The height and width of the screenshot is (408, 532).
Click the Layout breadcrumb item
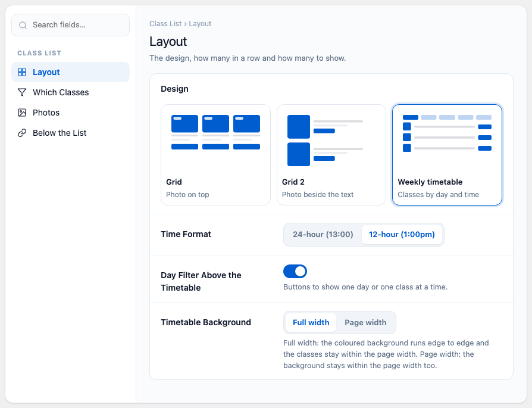pyautogui.click(x=200, y=24)
